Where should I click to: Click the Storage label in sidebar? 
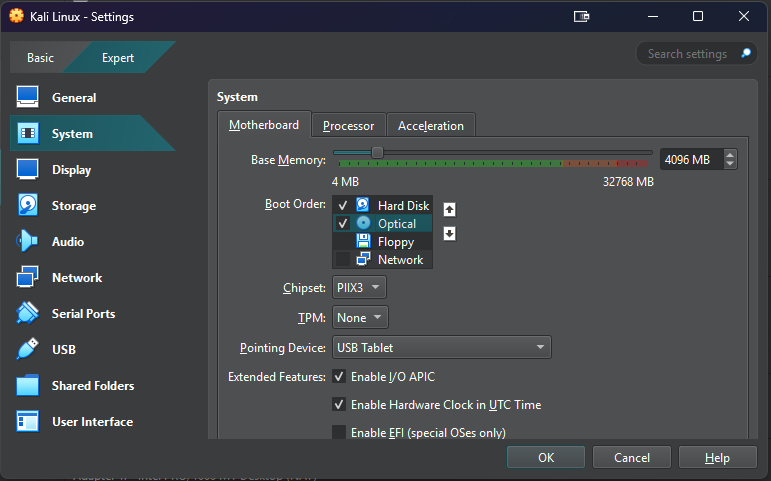74,206
